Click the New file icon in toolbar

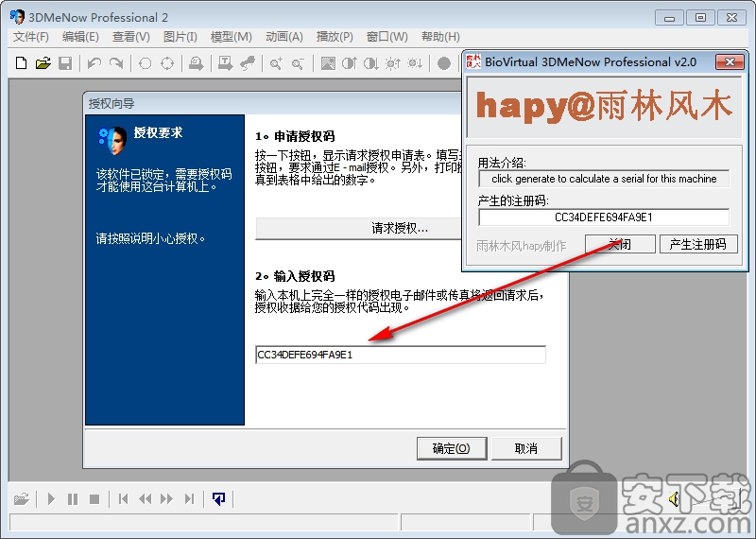pos(21,63)
